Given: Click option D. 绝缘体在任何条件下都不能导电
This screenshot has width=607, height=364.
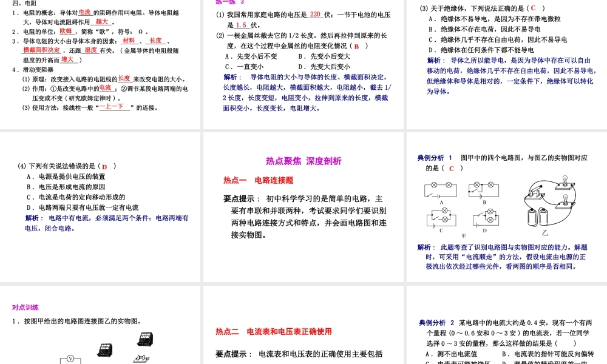Looking at the screenshot, I should (481, 50).
